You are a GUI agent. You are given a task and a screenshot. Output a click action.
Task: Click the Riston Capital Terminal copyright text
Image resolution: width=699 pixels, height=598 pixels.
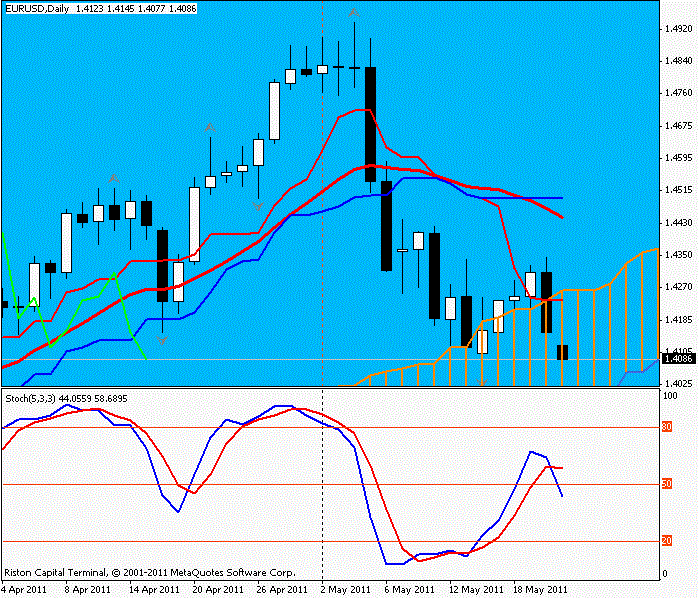[x=150, y=573]
